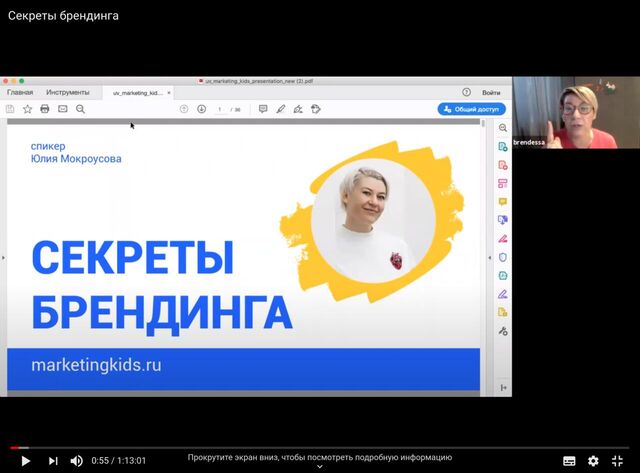This screenshot has width=640, height=473.
Task: Click the Войти sign-in button
Action: pos(491,92)
